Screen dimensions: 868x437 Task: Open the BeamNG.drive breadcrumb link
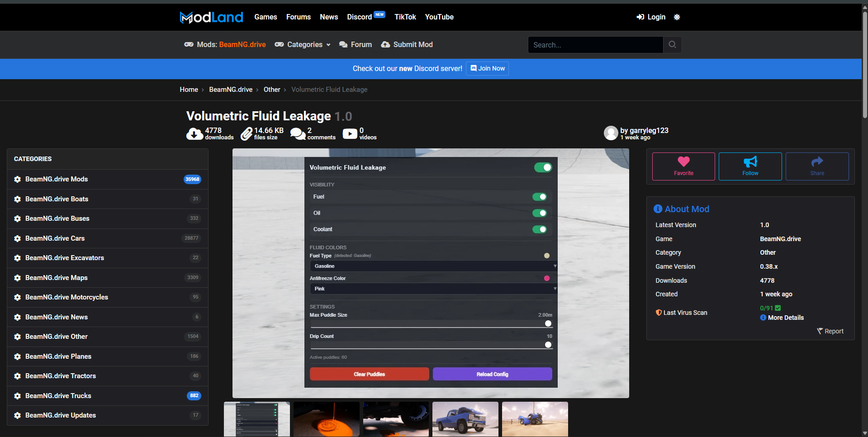pos(231,90)
